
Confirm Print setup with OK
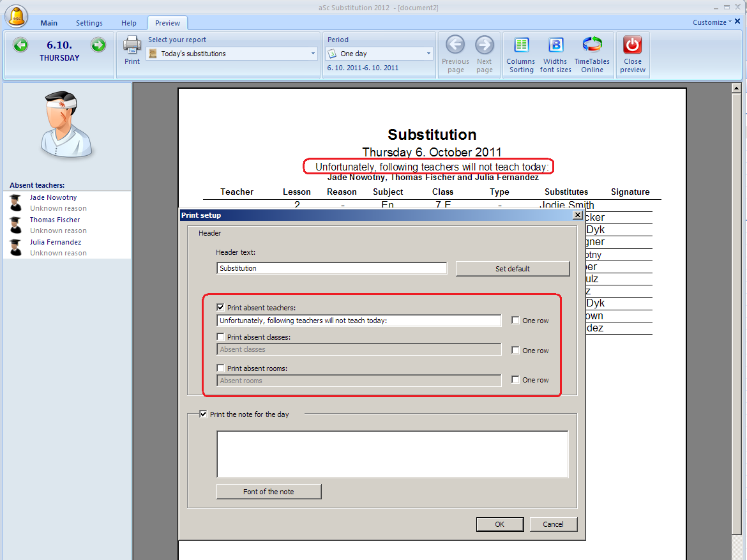[x=500, y=524]
